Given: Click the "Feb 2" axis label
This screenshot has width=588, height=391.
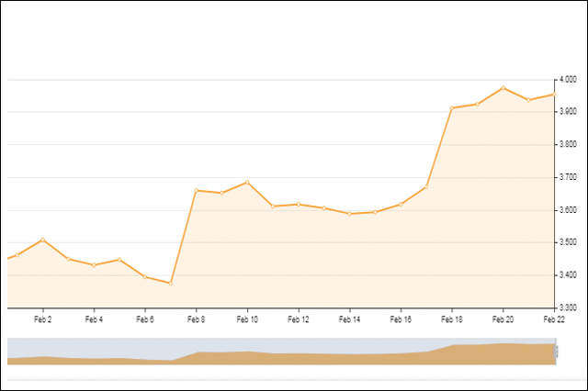Looking at the screenshot, I should point(43,319).
